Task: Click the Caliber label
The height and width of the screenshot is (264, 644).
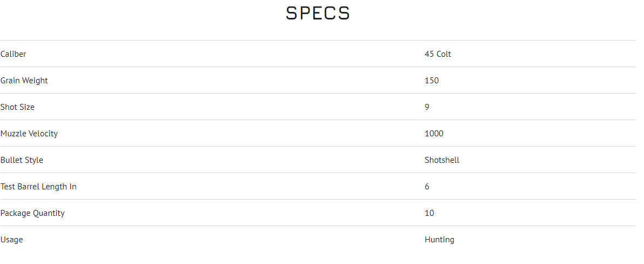Action: 14,54
